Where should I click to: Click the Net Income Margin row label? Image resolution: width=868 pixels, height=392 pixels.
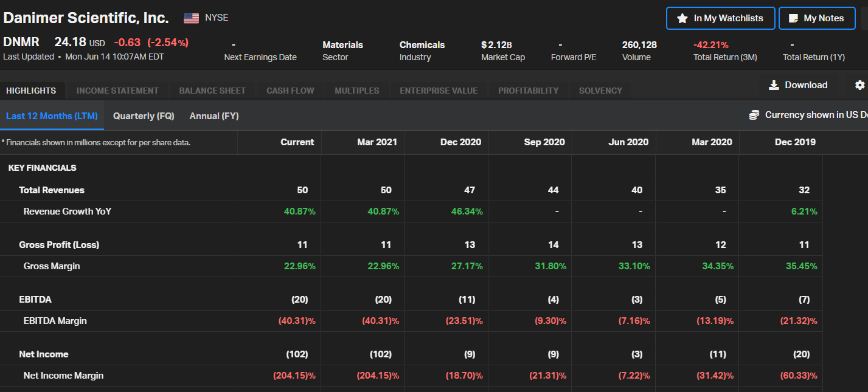point(63,376)
